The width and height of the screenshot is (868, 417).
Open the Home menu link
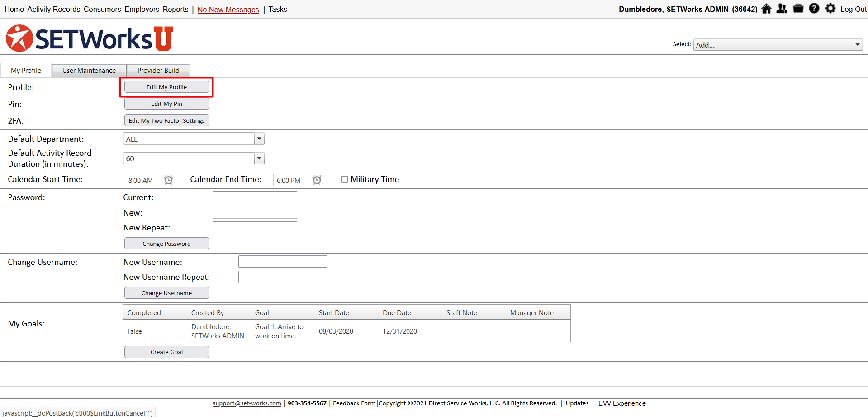(14, 10)
